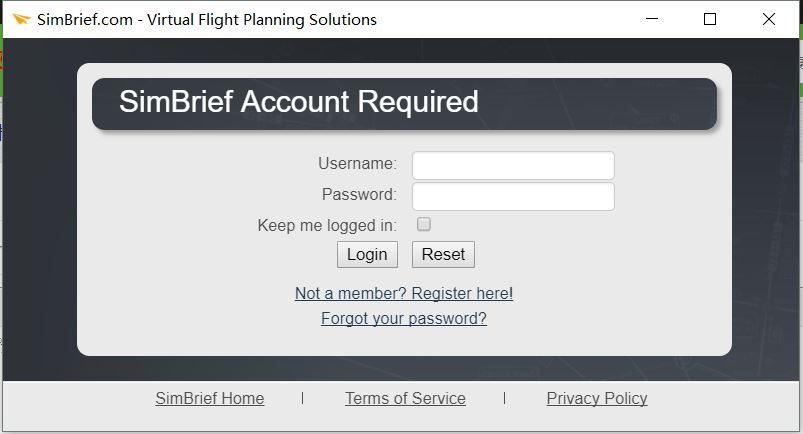The width and height of the screenshot is (803, 434).
Task: Click the SimBrief logo icon in title bar
Action: pos(21,19)
